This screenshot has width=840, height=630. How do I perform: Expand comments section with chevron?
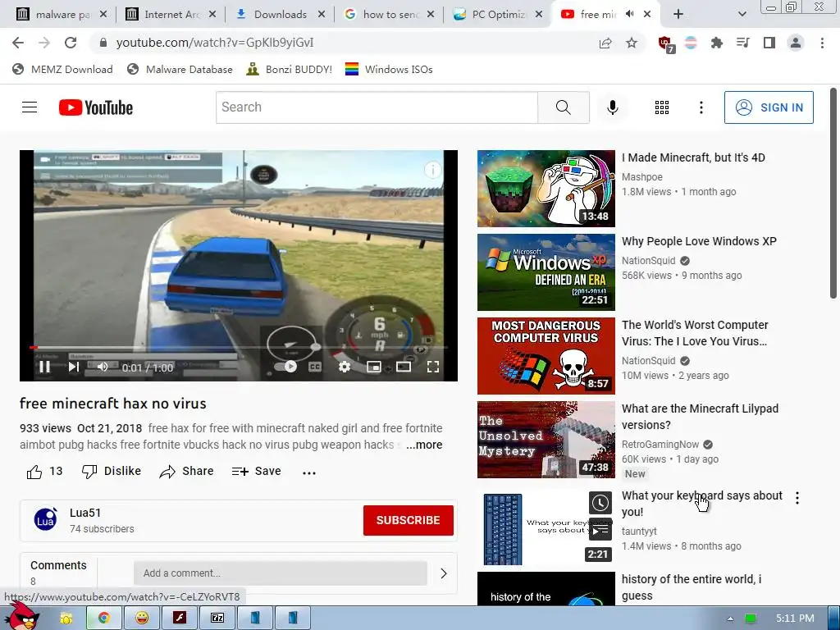(x=444, y=573)
